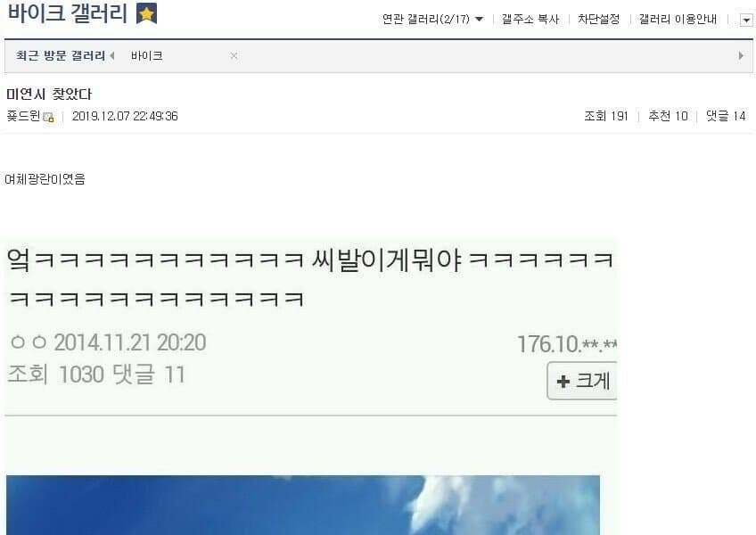Click the + 크게 enlarge button
The width and height of the screenshot is (756, 535).
[x=582, y=381]
